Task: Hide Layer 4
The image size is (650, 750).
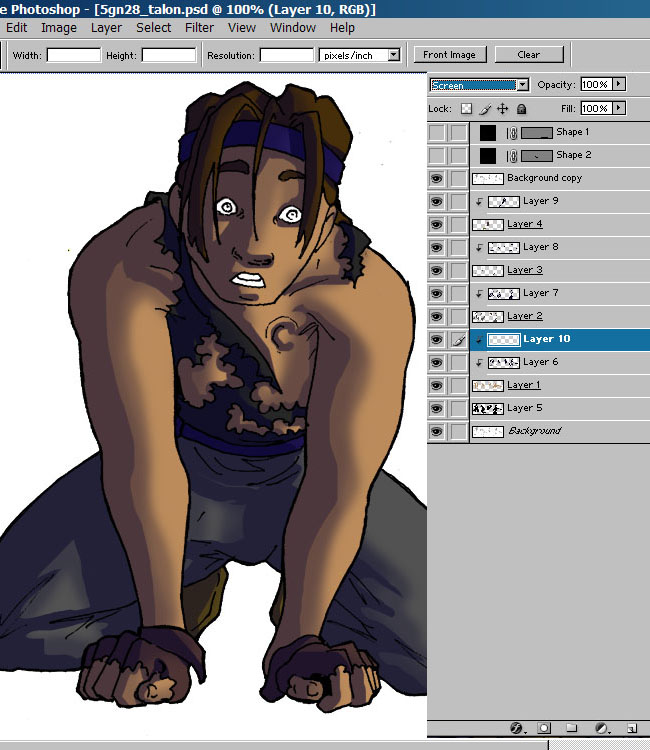Action: tap(436, 224)
